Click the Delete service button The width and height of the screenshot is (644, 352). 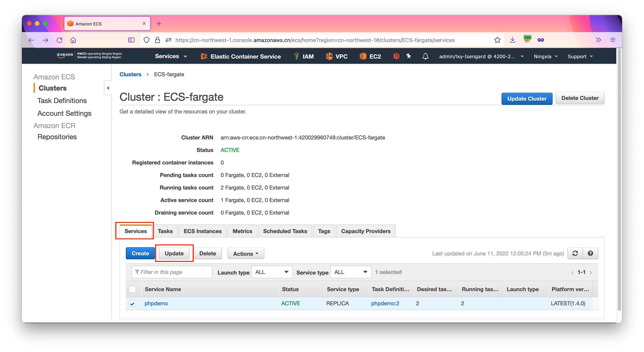coord(208,253)
